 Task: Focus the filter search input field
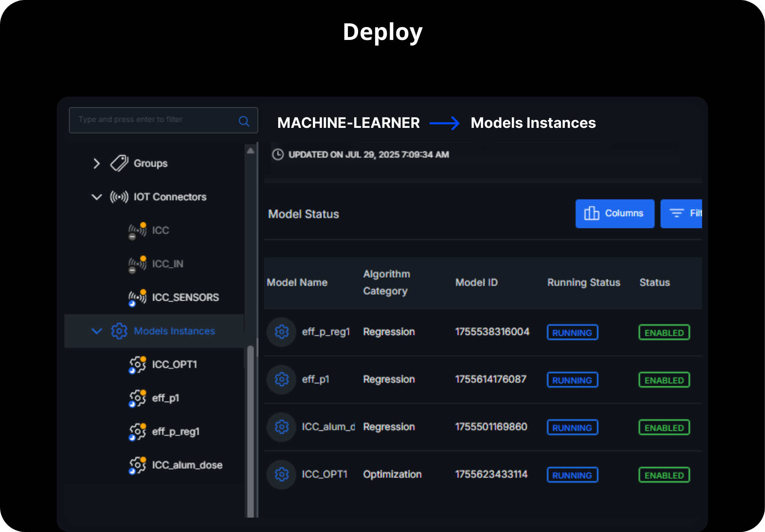(x=152, y=120)
